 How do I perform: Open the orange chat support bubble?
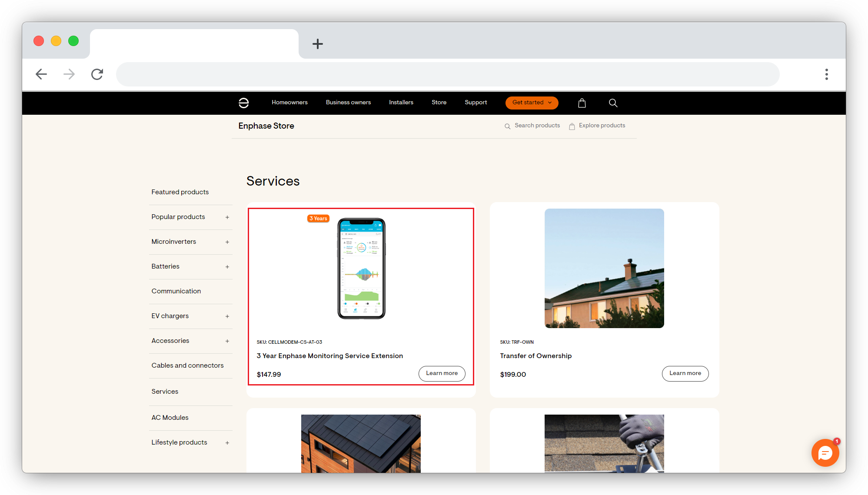(x=825, y=453)
